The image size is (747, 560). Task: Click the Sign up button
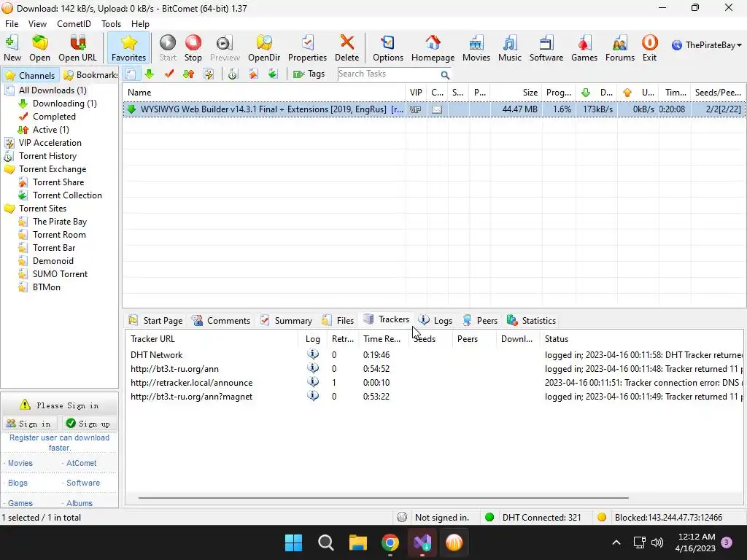[x=89, y=424]
